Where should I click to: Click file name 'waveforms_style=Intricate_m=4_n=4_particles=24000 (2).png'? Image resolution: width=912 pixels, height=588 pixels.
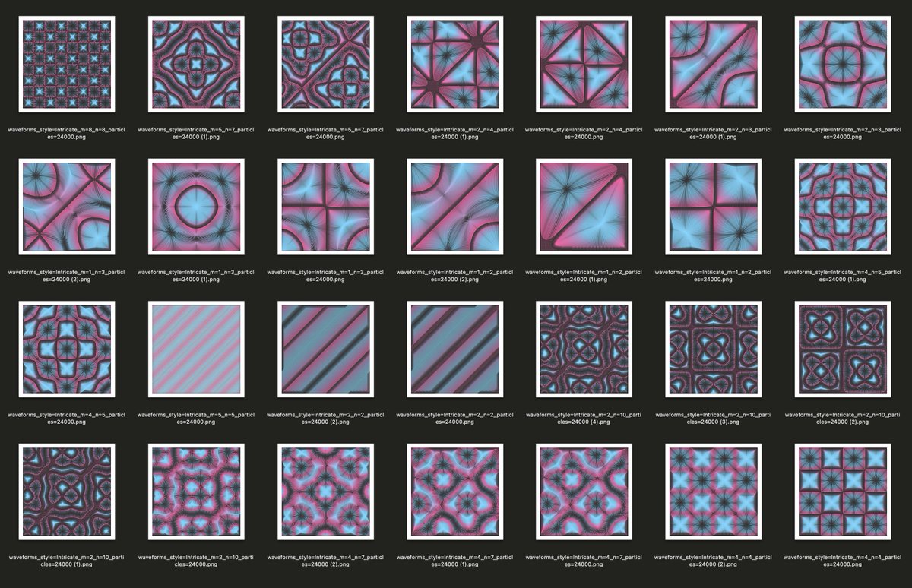pos(714,561)
